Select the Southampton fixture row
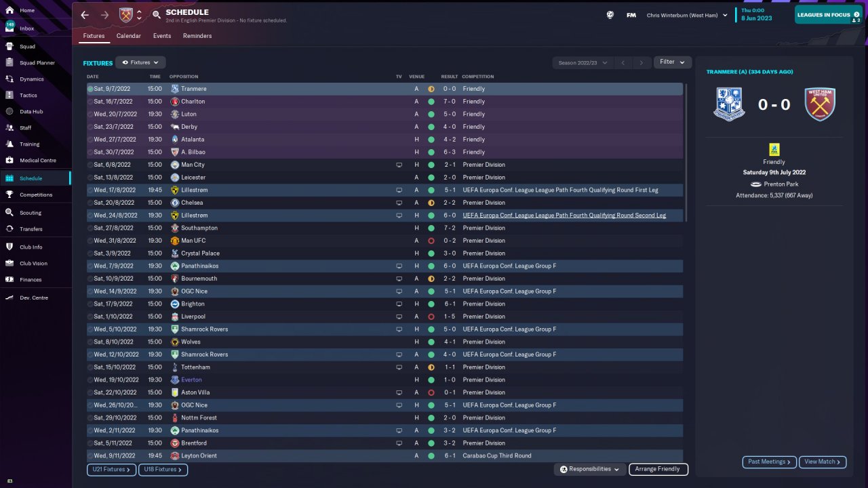 point(384,228)
